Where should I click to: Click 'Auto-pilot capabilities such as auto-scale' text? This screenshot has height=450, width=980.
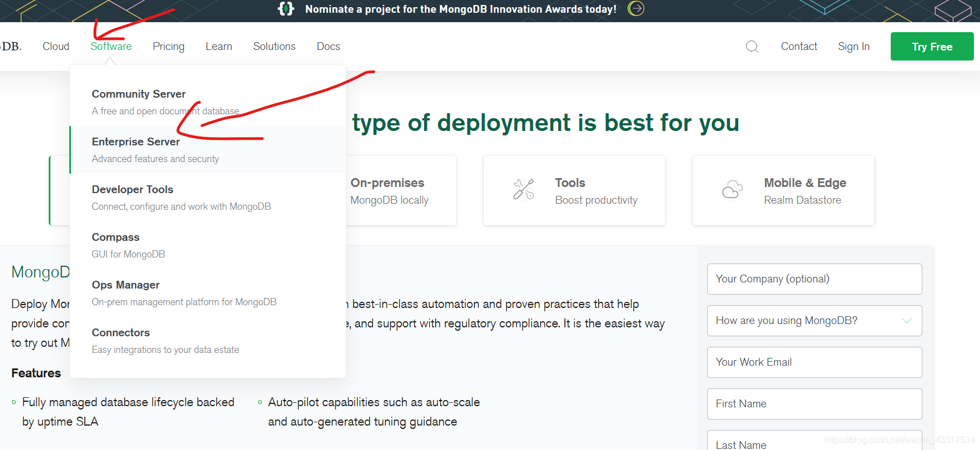374,402
